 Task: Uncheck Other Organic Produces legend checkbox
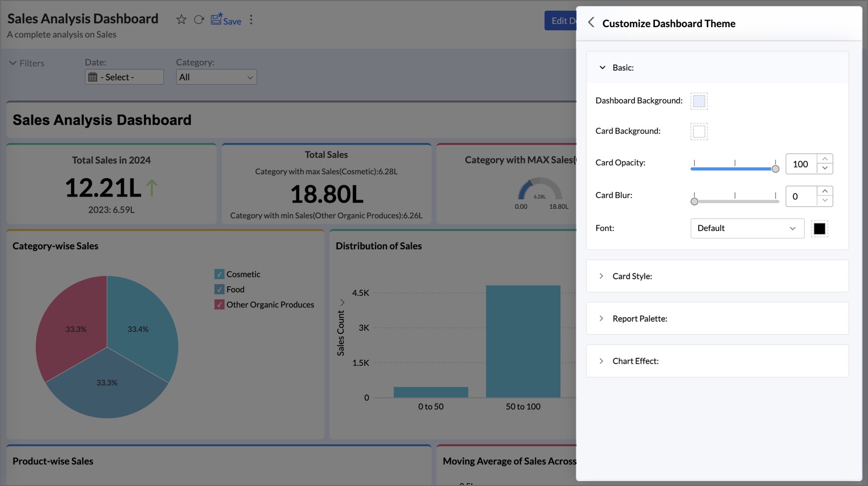(219, 305)
